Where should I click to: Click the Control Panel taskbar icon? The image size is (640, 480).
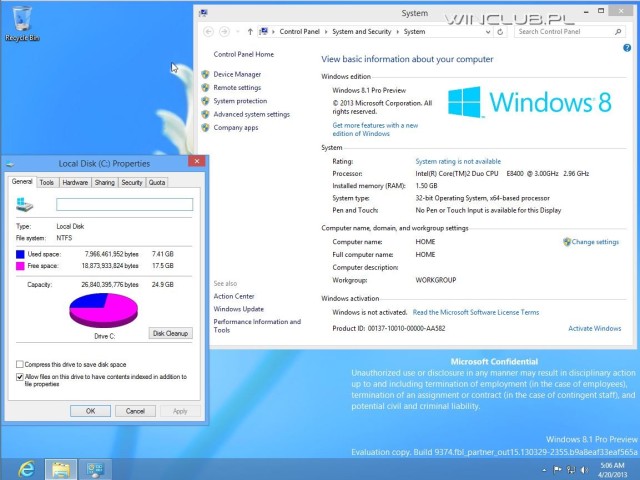tap(96, 468)
